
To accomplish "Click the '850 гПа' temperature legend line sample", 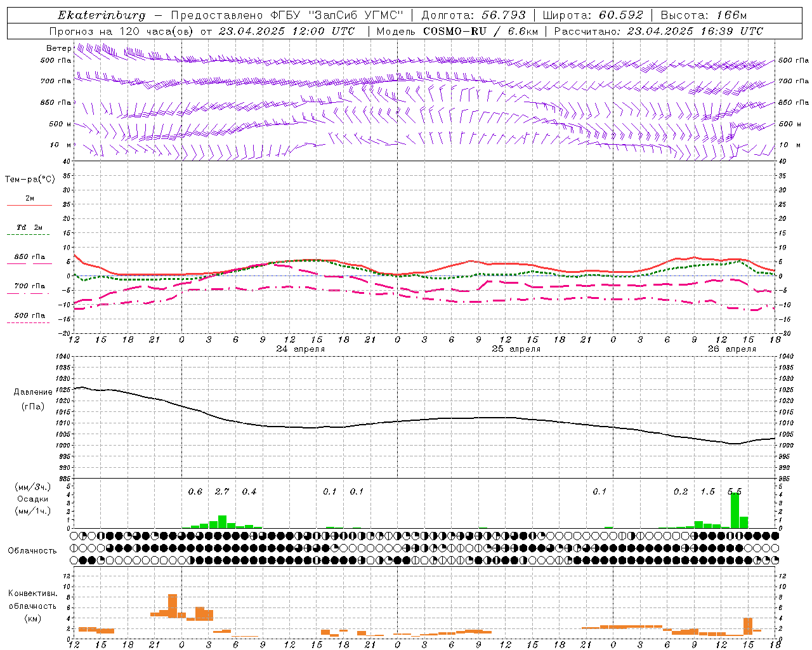I will click(29, 263).
